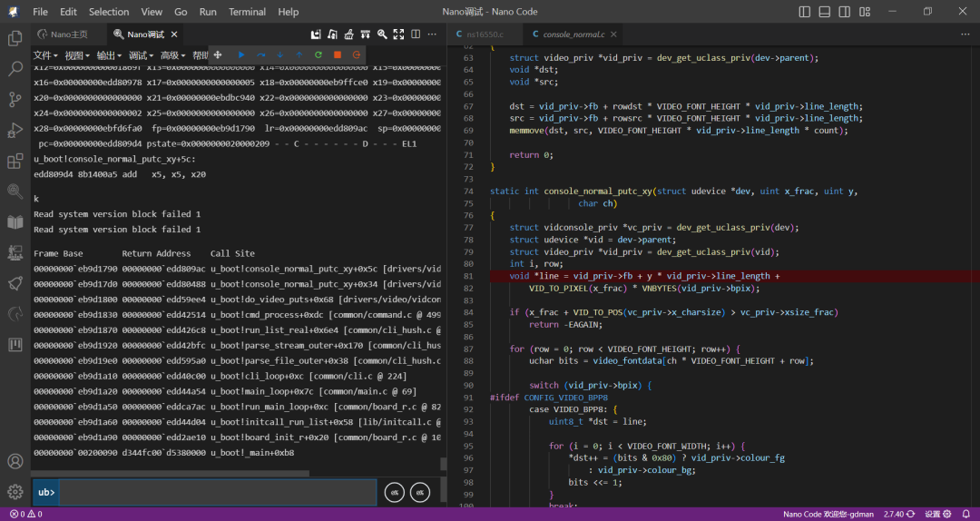Open the View menu
This screenshot has width=980, height=521.
152,12
